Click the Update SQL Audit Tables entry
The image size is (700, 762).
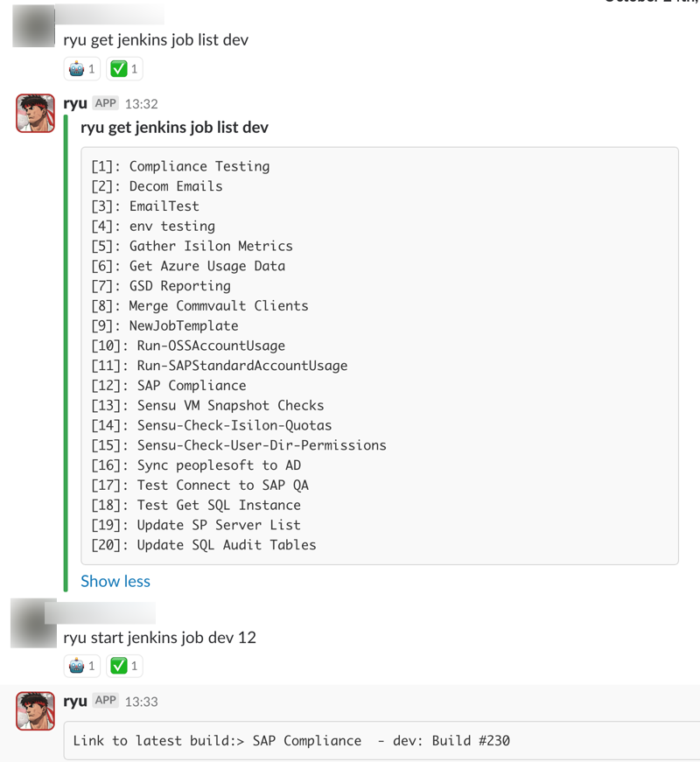point(204,545)
